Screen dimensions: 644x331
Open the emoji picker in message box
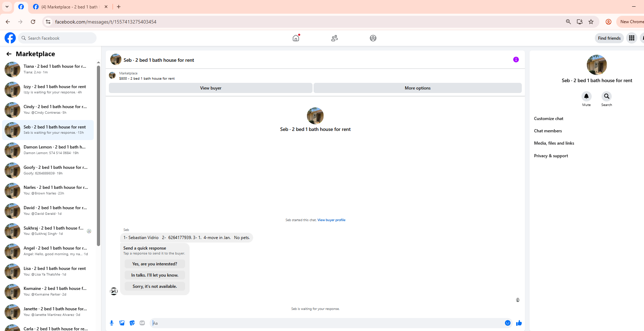[x=508, y=323]
